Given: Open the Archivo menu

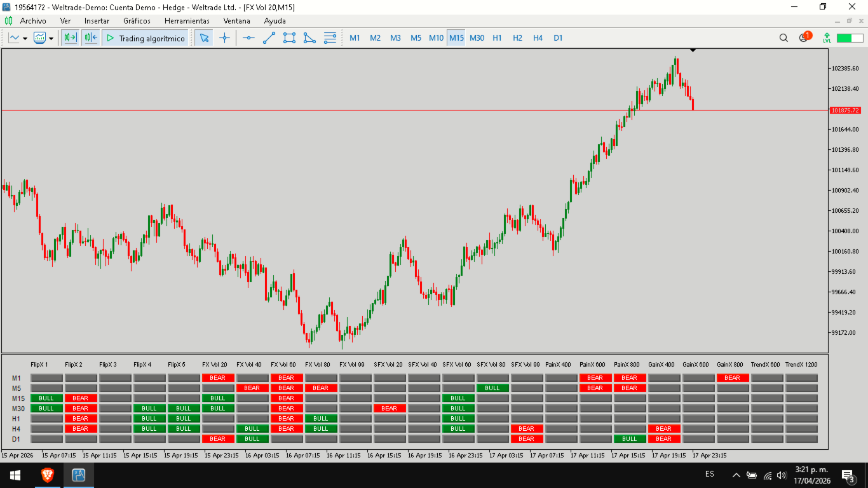Looking at the screenshot, I should (x=33, y=21).
